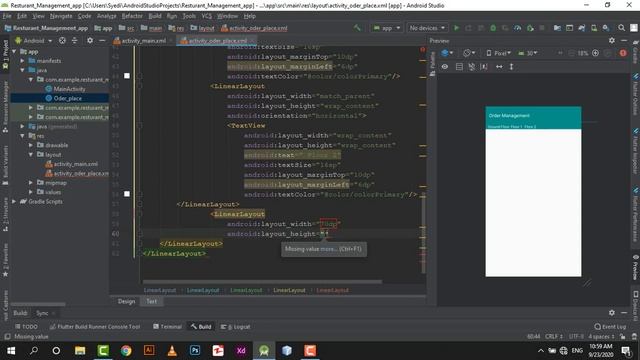Click the vertical expand arrows in preview toolbar
Viewport: 640px width, 360px height.
pyautogui.click(x=511, y=67)
